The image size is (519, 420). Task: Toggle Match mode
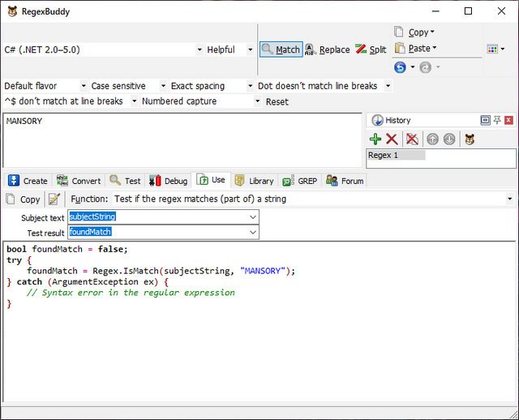[x=281, y=49]
